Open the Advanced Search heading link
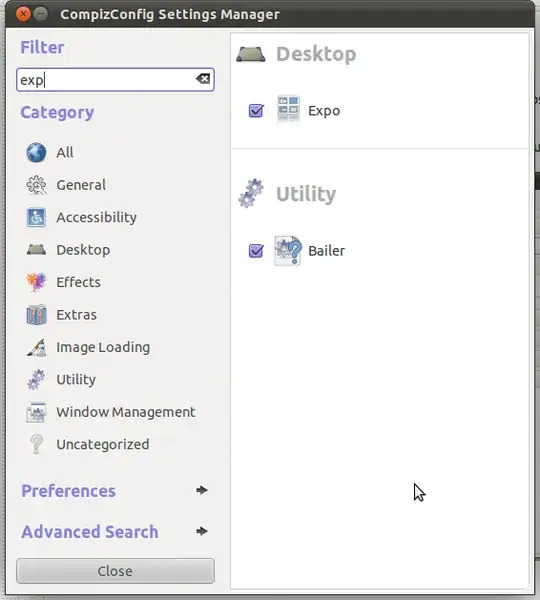Viewport: 540px width, 600px height. [x=90, y=532]
